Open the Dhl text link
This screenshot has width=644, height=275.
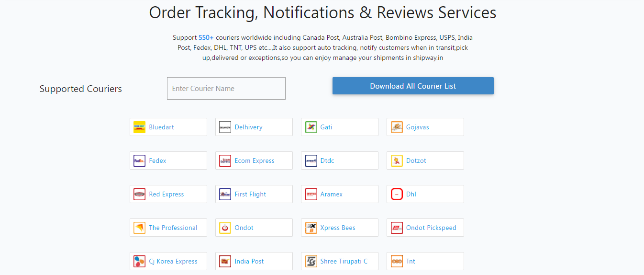411,194
